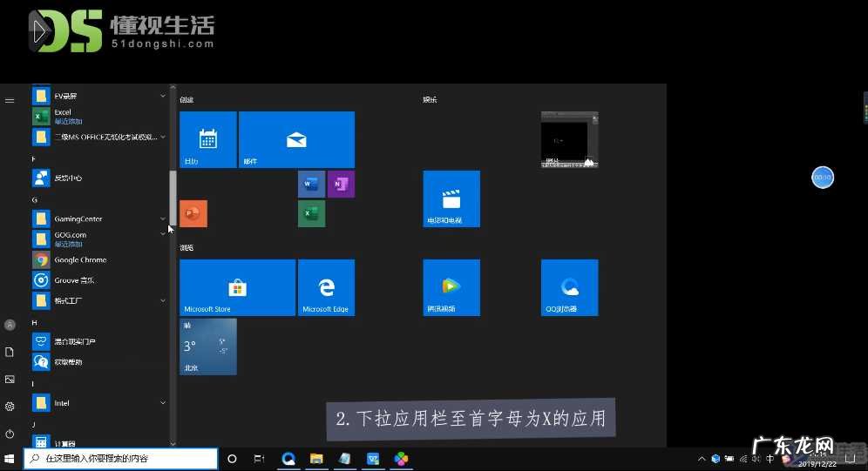This screenshot has height=471, width=868.
Task: Open the Mail (邮件) tile
Action: click(x=296, y=139)
